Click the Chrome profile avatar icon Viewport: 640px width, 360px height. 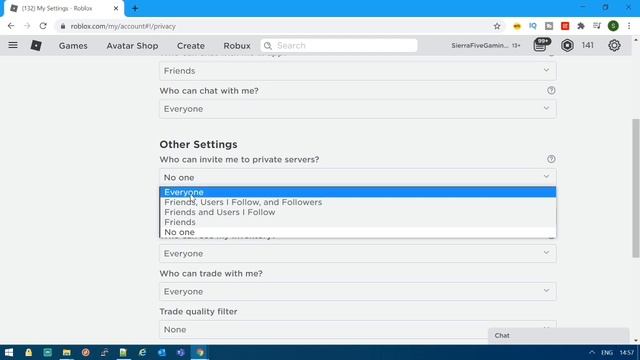(613, 26)
